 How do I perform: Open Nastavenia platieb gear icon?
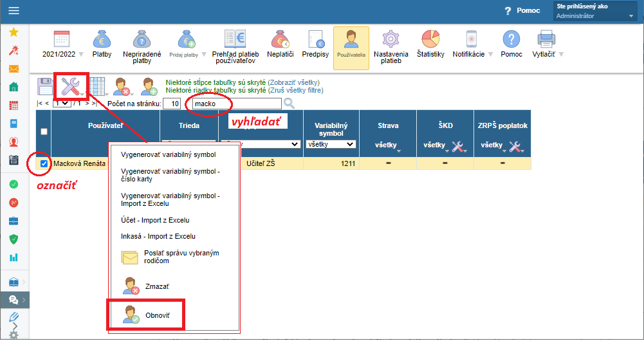391,40
